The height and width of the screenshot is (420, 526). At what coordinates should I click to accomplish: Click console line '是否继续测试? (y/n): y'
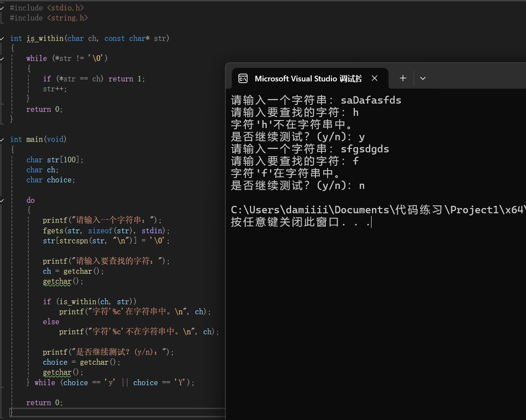(x=298, y=137)
